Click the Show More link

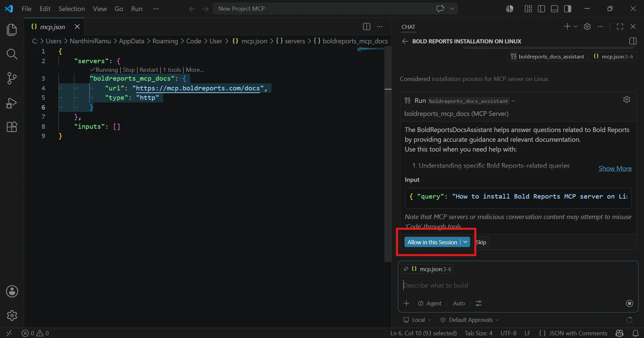point(615,168)
